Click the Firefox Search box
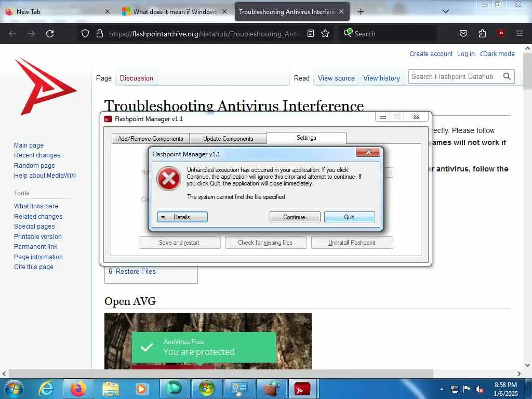Screen dimensions: 532x399 point(388,34)
